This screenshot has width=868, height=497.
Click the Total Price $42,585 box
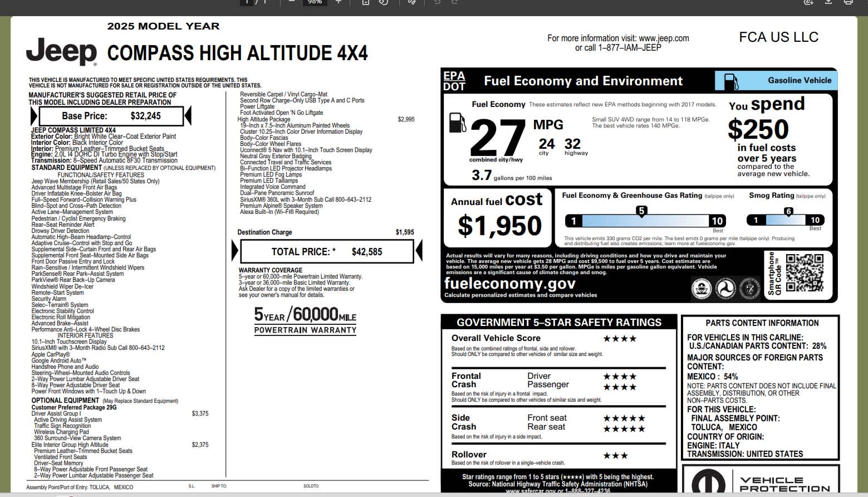[327, 252]
